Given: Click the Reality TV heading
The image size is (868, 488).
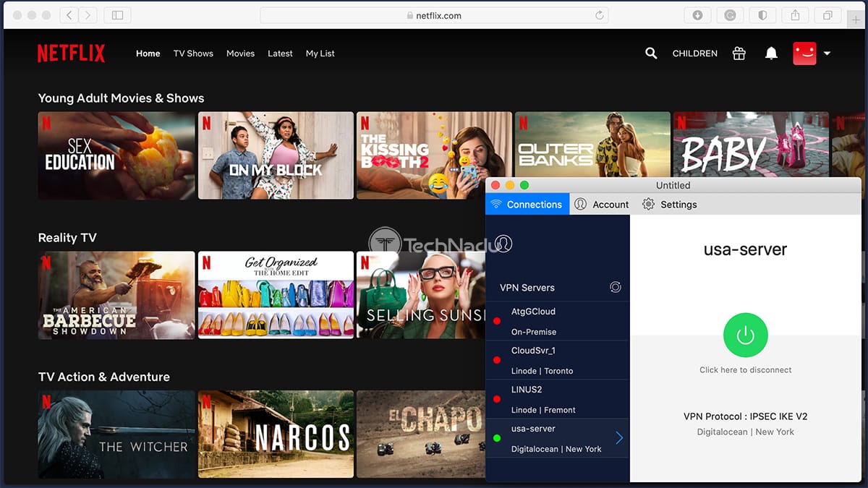Looking at the screenshot, I should [x=67, y=238].
